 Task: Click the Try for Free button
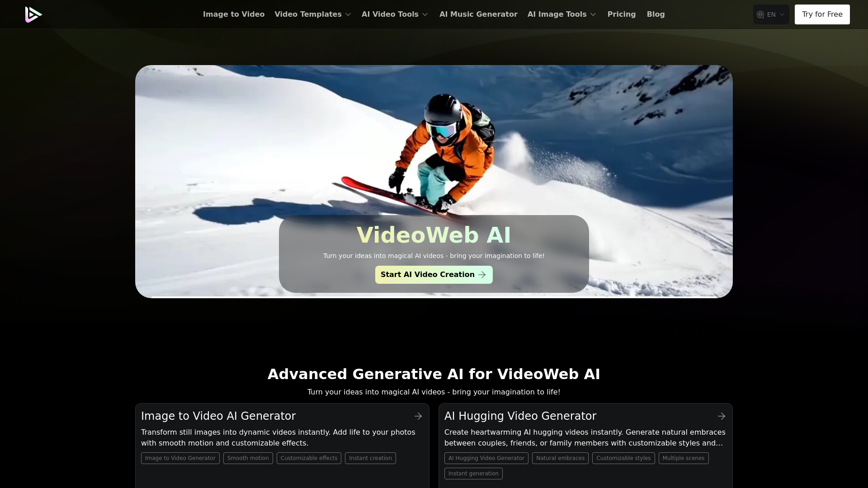point(822,14)
